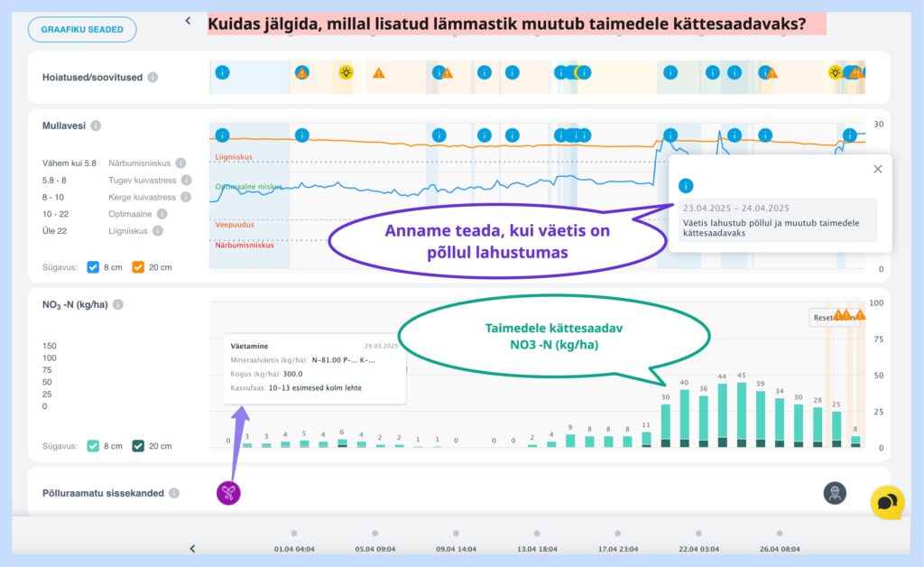Click the Optimaalne niiskus chart line label
Image resolution: width=924 pixels, height=567 pixels.
click(249, 187)
